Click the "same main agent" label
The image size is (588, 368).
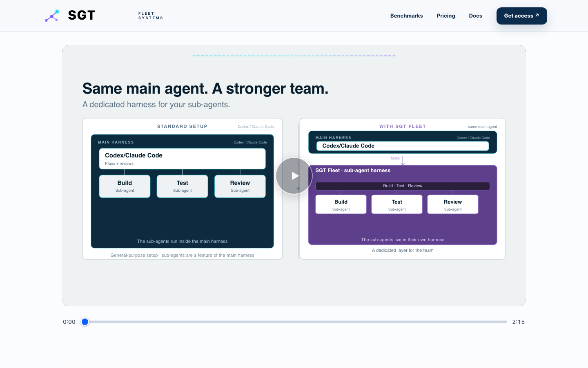[x=482, y=127]
